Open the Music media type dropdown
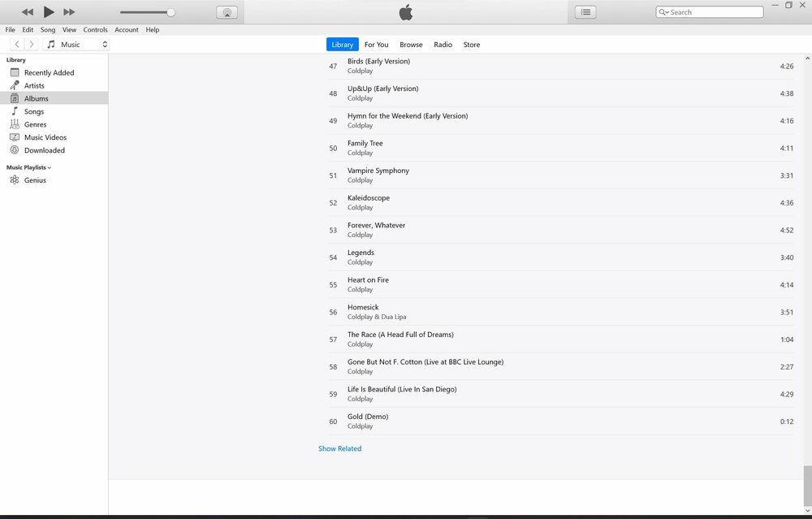812x519 pixels. point(76,45)
